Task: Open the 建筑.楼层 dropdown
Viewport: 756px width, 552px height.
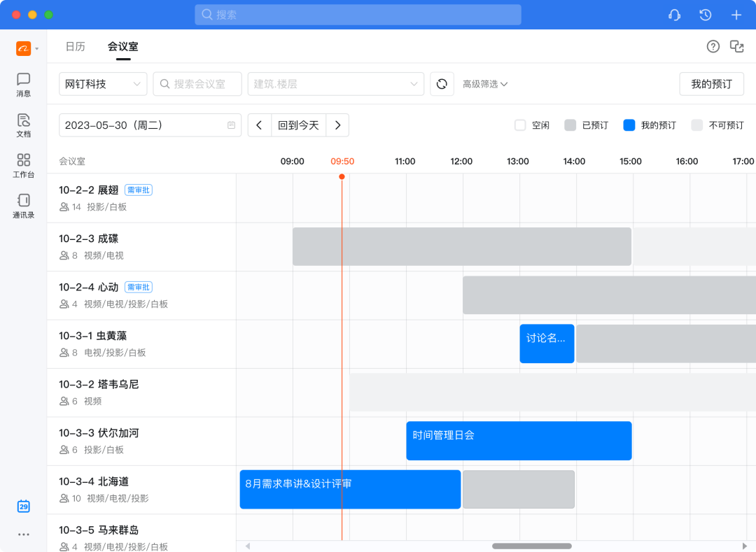Action: pos(336,84)
